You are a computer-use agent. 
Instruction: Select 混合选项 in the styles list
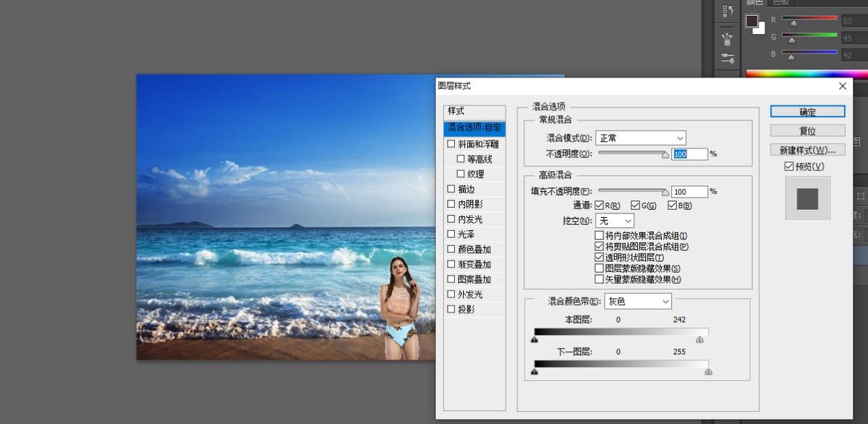pos(475,127)
